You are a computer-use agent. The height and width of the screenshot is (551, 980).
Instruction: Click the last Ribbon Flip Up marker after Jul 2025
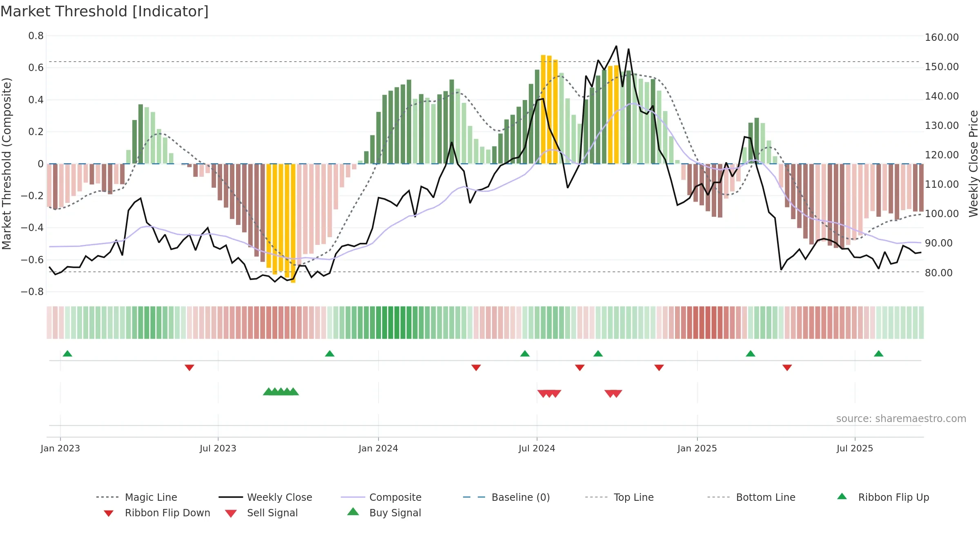coord(878,353)
